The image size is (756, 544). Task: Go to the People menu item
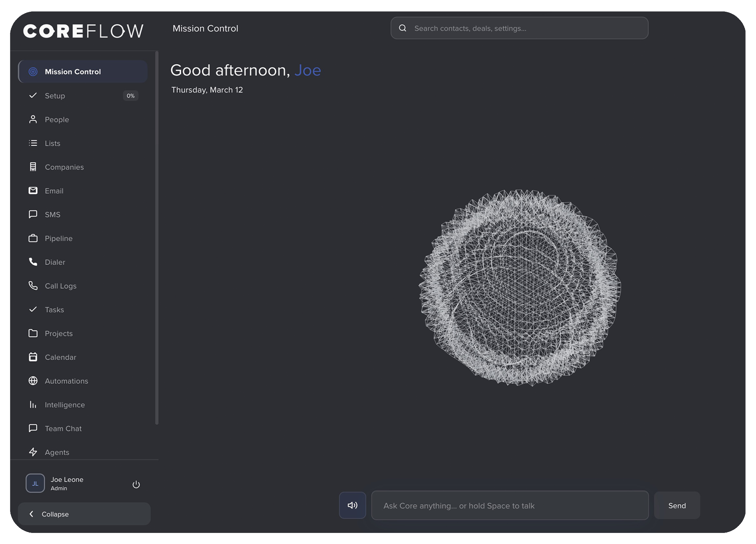[x=57, y=120]
